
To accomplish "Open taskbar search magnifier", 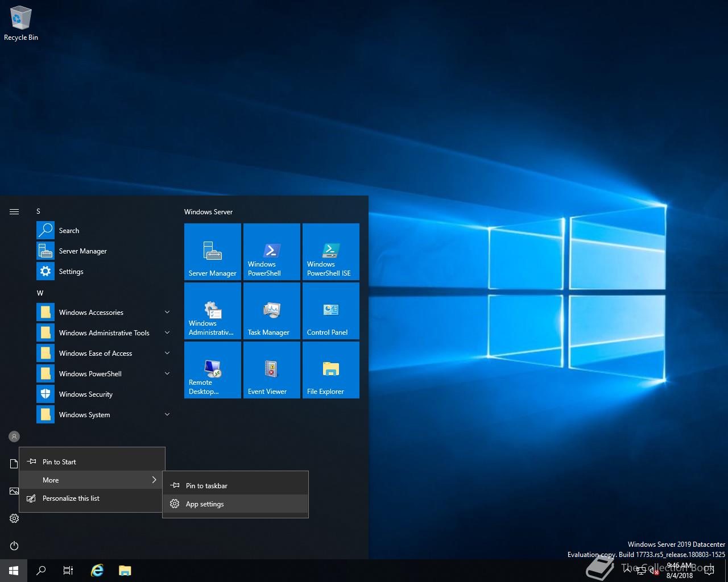I will tap(41, 571).
